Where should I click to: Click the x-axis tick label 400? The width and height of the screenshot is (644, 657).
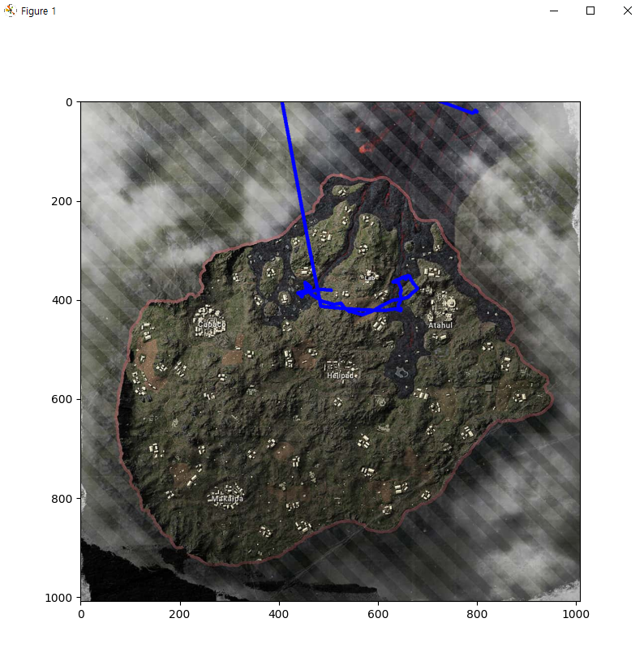(279, 614)
